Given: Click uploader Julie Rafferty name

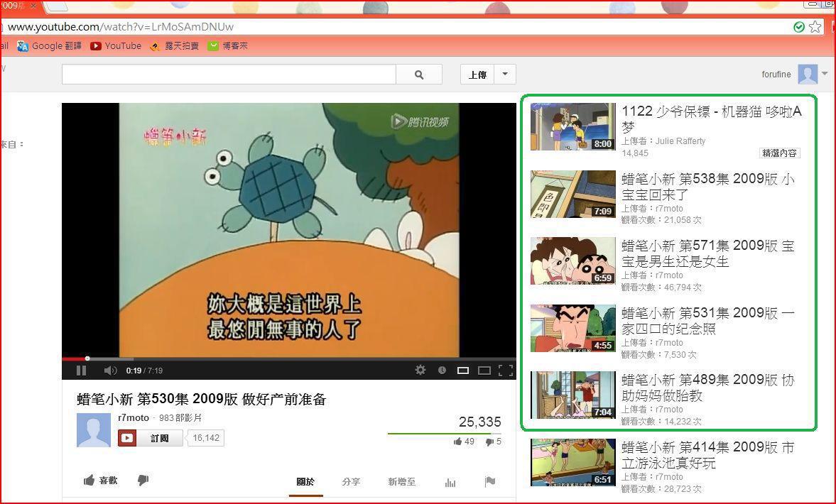Looking at the screenshot, I should click(x=680, y=141).
